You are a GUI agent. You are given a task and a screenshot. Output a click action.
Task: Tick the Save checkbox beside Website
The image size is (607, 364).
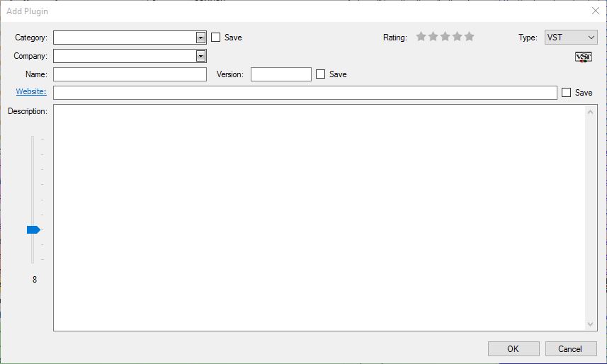[x=566, y=92]
